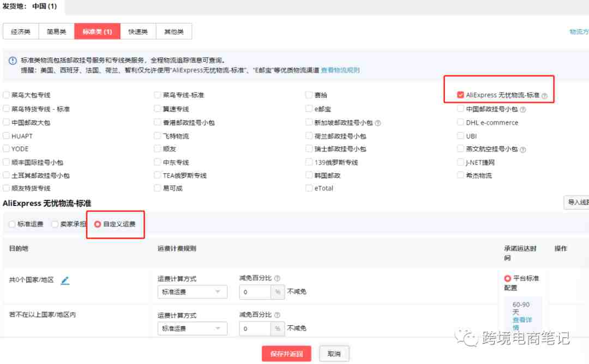Enable the 燕文航空挂号小包 checkbox
589x364 pixels.
[460, 149]
